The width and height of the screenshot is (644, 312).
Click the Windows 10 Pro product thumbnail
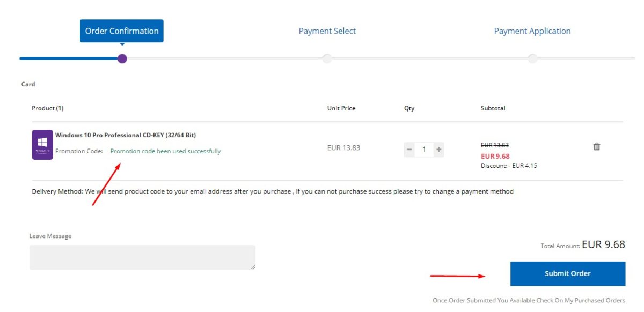pyautogui.click(x=42, y=145)
